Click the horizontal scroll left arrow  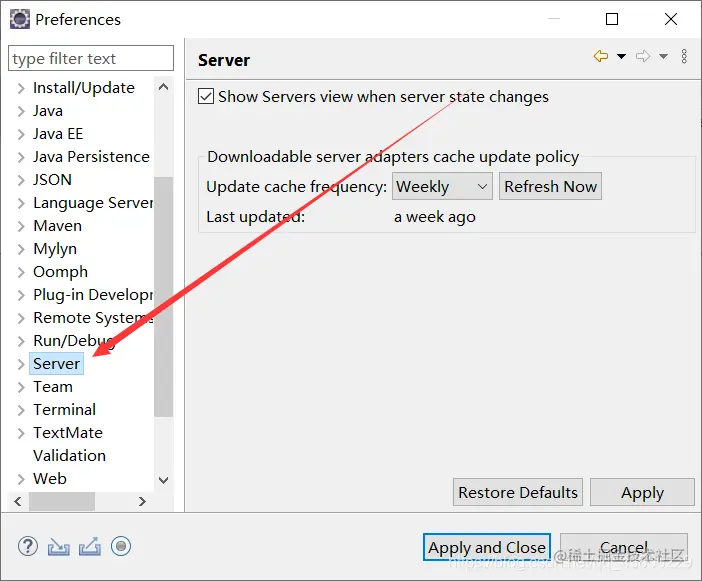[18, 501]
